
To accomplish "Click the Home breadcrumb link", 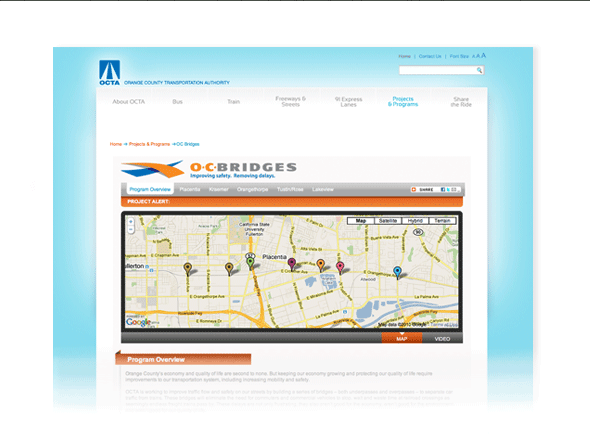I will pyautogui.click(x=116, y=144).
